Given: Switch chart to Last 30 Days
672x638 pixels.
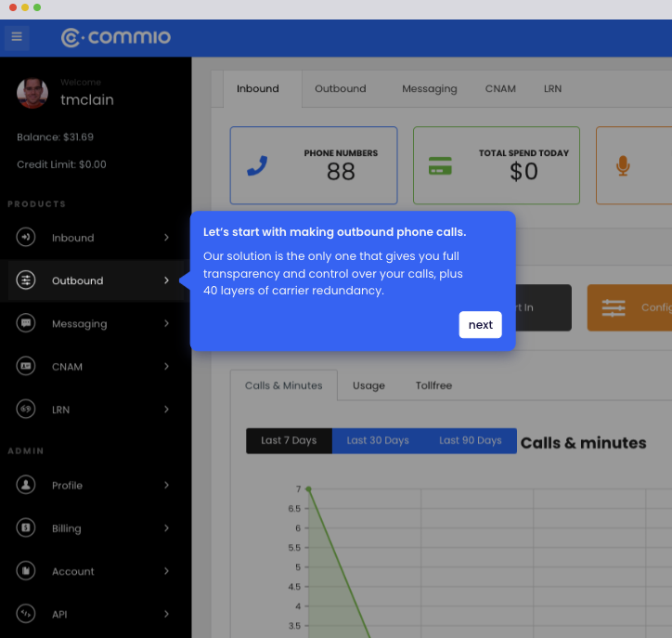Looking at the screenshot, I should click(x=378, y=440).
